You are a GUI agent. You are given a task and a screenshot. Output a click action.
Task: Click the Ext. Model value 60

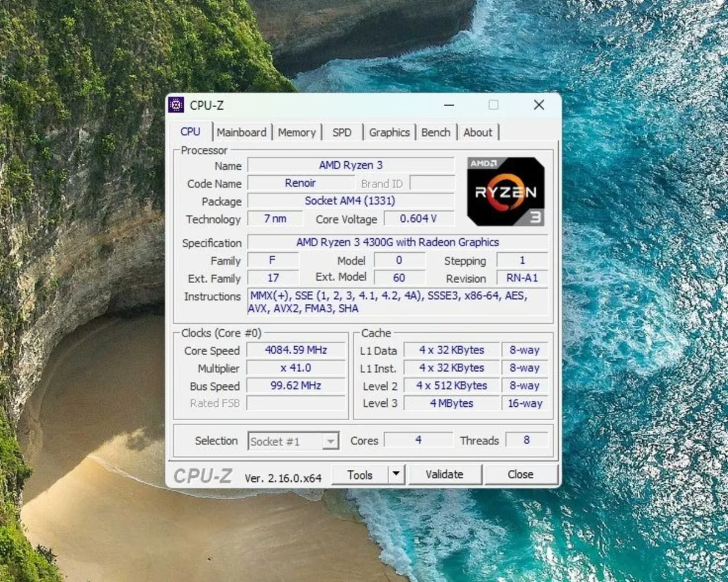coord(399,278)
